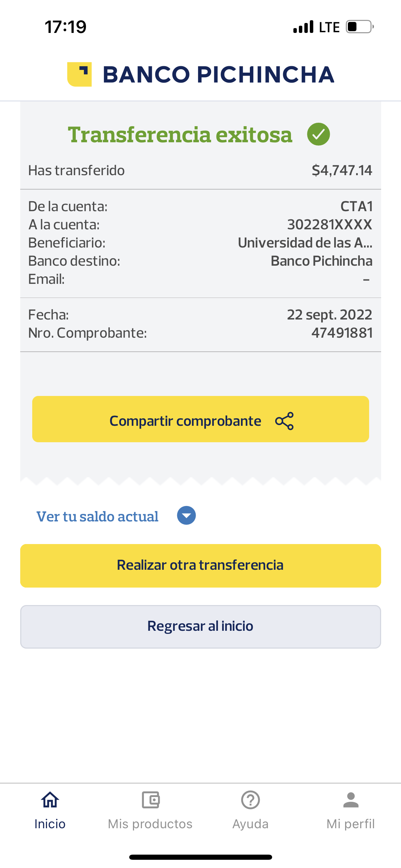Tap the Banco Pichincha header title
Image resolution: width=401 pixels, height=868 pixels.
pos(218,75)
